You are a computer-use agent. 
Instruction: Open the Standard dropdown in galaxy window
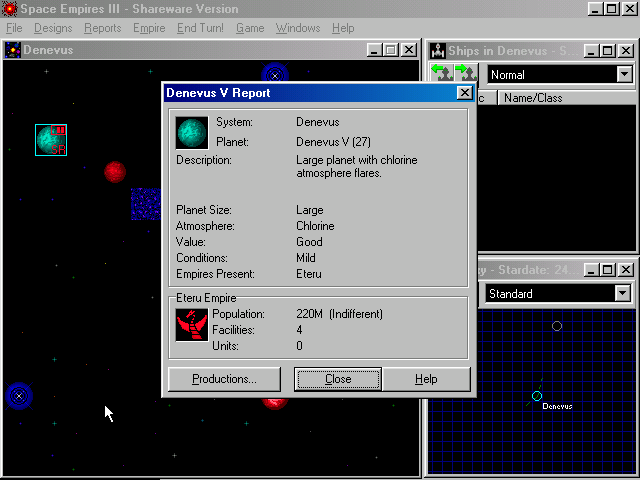coord(622,293)
